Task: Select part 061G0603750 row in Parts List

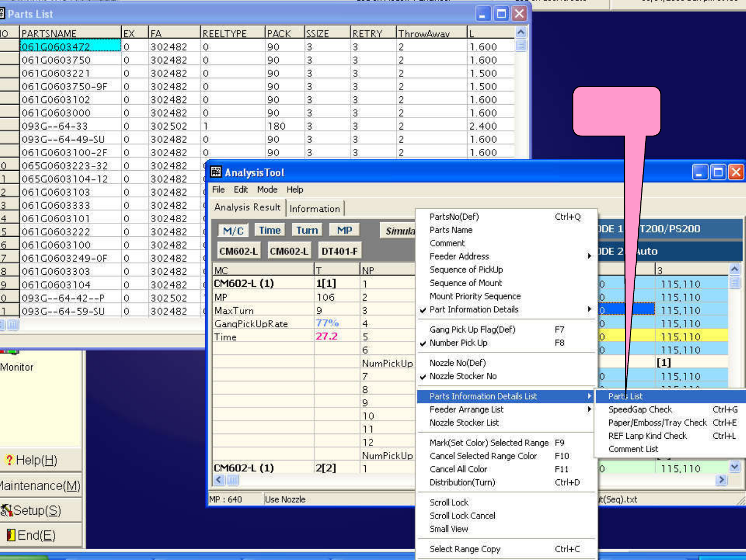Action: [56, 60]
